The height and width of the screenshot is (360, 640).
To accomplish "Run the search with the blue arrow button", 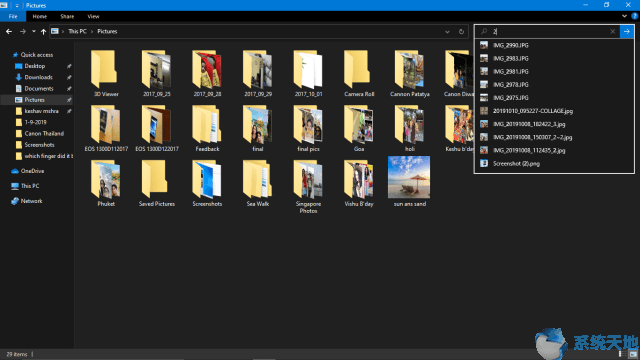I will tap(627, 31).
